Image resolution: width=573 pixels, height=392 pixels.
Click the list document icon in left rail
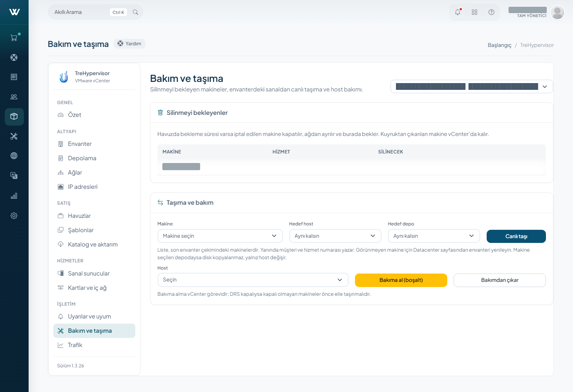(14, 77)
